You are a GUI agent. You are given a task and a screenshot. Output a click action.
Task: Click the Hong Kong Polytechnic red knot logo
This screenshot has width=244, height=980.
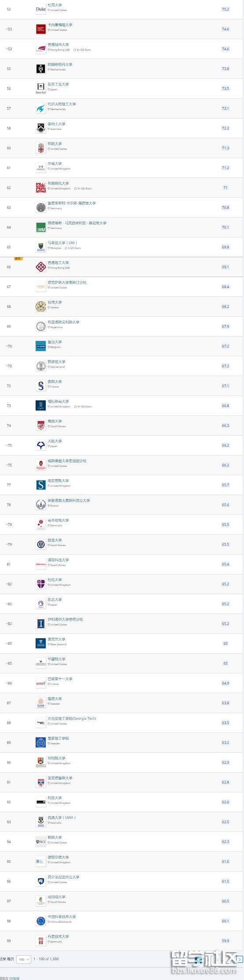point(40,267)
